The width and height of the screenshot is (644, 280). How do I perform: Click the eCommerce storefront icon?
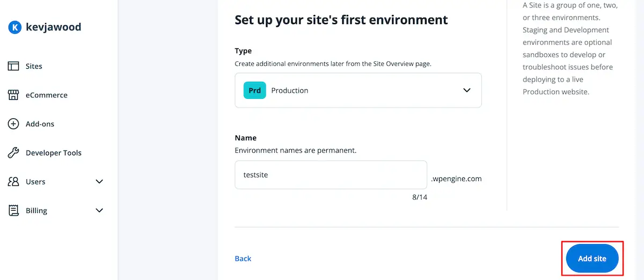[x=13, y=95]
